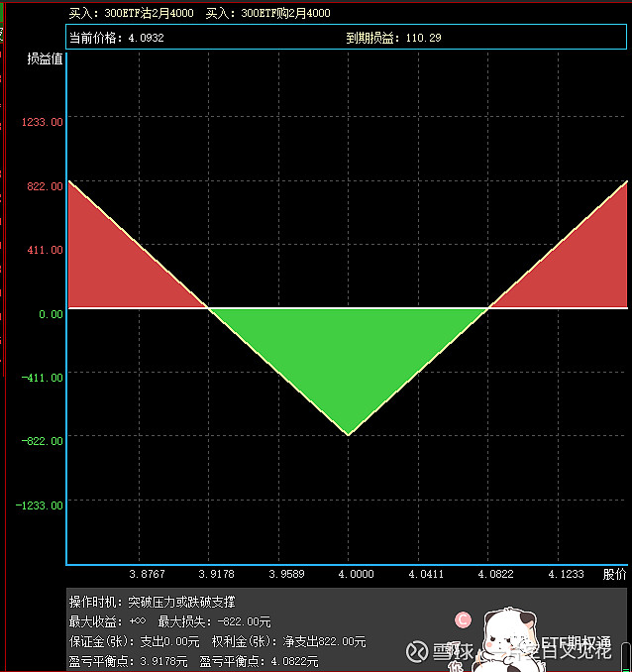This screenshot has height=672, width=632.
Task: Click the 3.9178 x-axis price label
Action: pos(216,574)
